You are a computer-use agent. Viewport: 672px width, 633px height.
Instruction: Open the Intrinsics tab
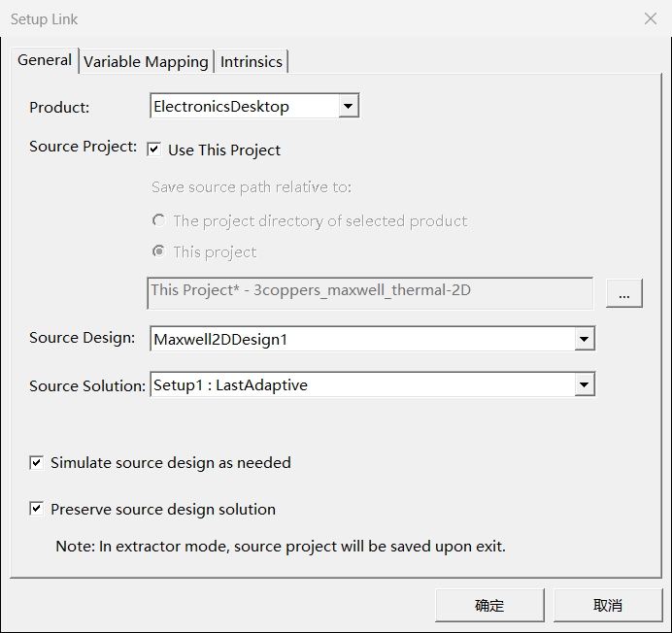(252, 62)
